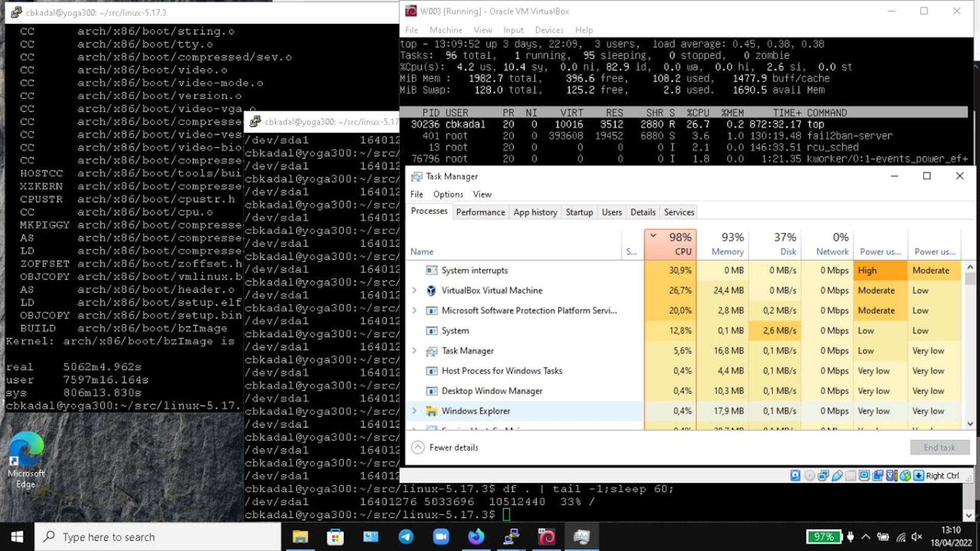Switch to Startup tab
The width and height of the screenshot is (980, 551).
click(x=579, y=212)
